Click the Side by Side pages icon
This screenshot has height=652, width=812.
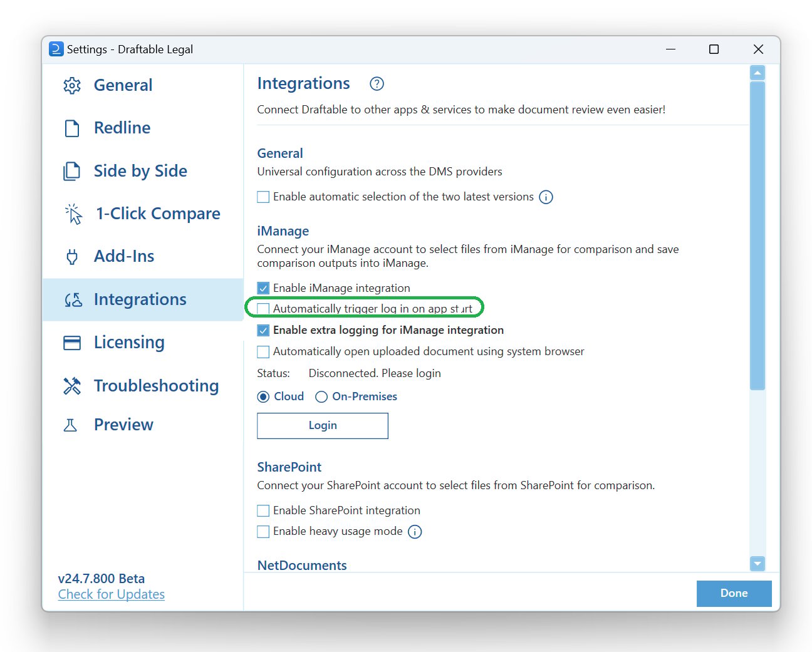[72, 171]
